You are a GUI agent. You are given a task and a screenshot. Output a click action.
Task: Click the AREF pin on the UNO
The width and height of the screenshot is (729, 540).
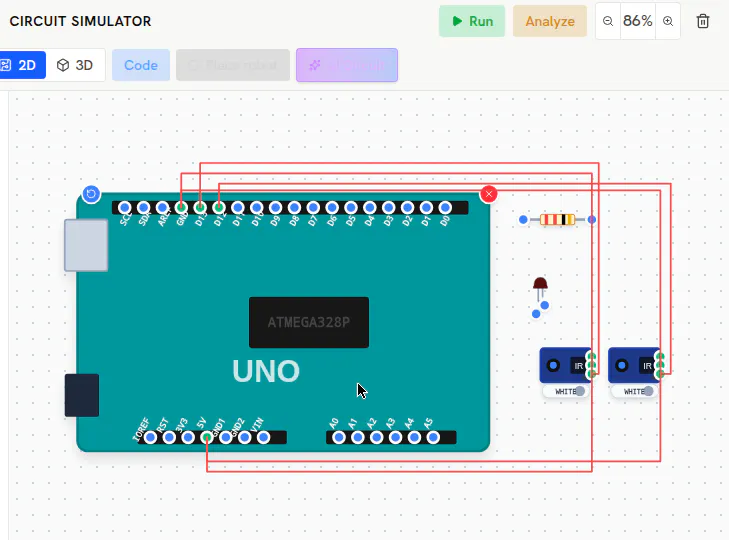162,207
